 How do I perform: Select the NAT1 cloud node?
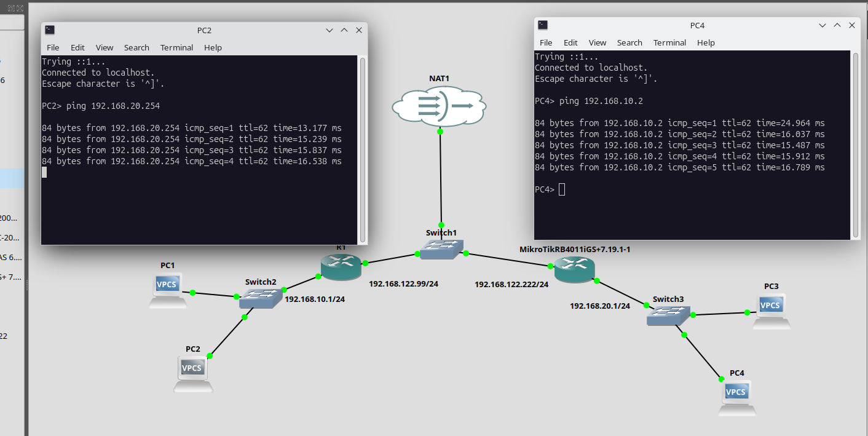coord(439,106)
